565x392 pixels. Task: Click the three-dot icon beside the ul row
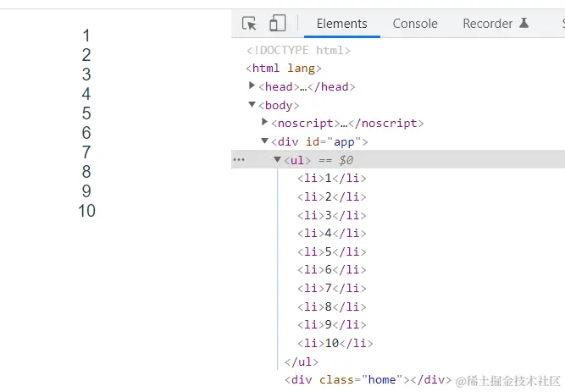[x=239, y=160]
